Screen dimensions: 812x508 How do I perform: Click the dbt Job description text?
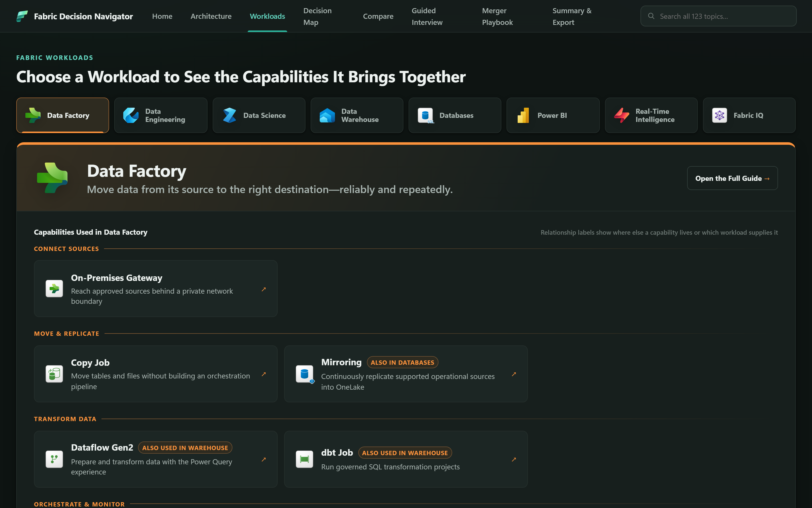point(390,467)
